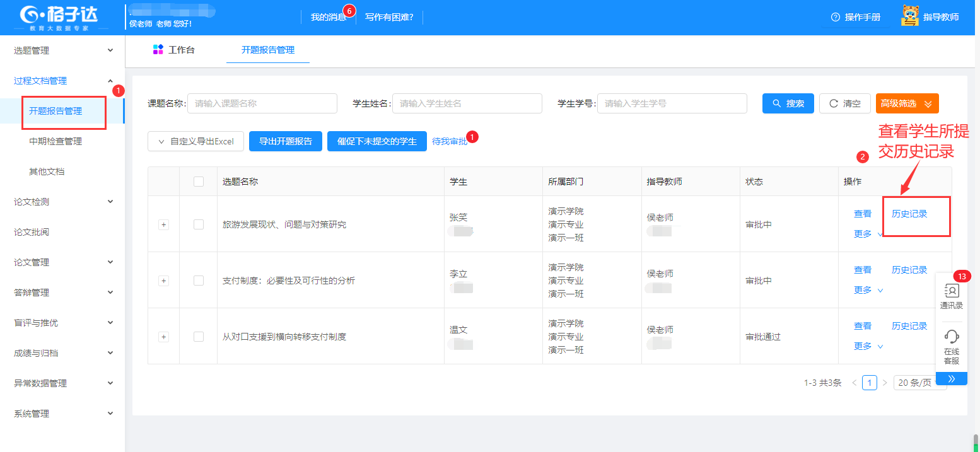
Task: Click the 课题名称 input field
Action: (262, 103)
